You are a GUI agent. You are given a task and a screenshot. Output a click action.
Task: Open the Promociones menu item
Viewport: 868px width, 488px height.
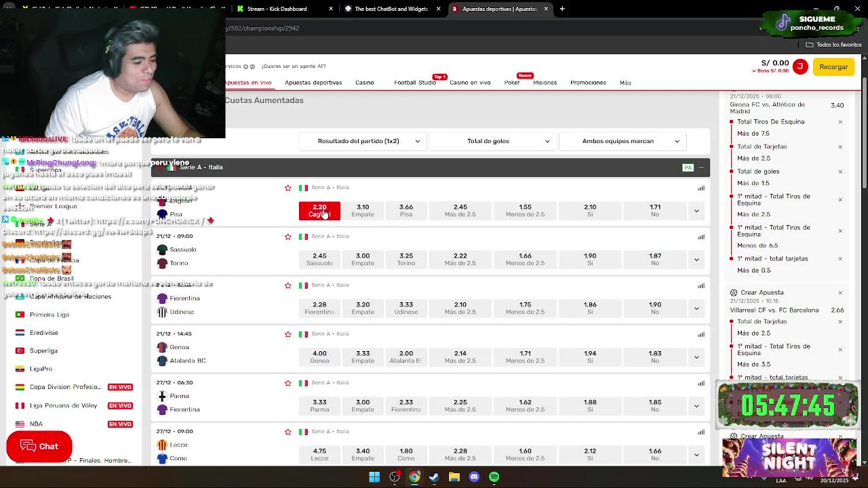coord(588,83)
